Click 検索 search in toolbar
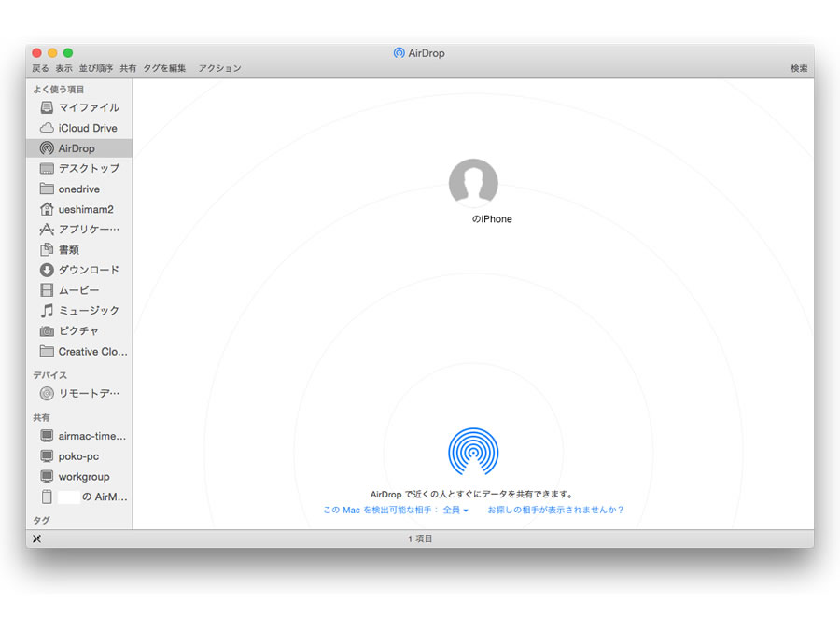The height and width of the screenshot is (630, 840). [799, 68]
